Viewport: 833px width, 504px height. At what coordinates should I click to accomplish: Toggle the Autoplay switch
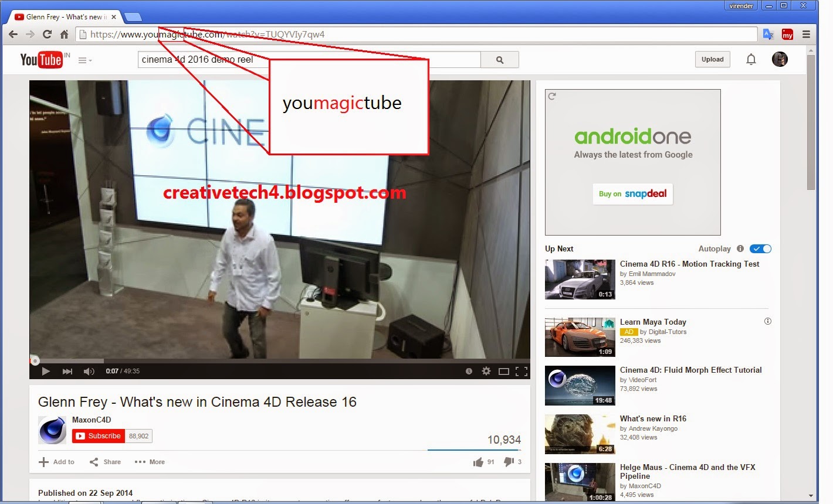click(760, 249)
